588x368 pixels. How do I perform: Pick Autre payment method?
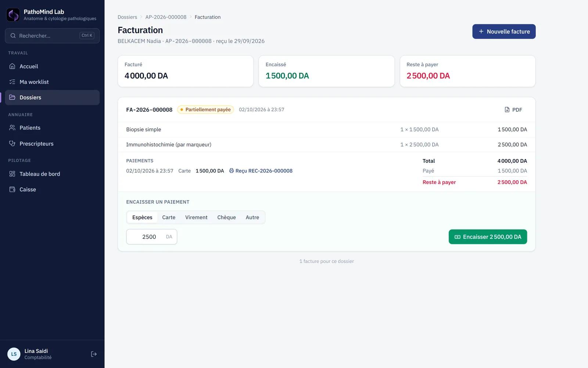coord(252,217)
